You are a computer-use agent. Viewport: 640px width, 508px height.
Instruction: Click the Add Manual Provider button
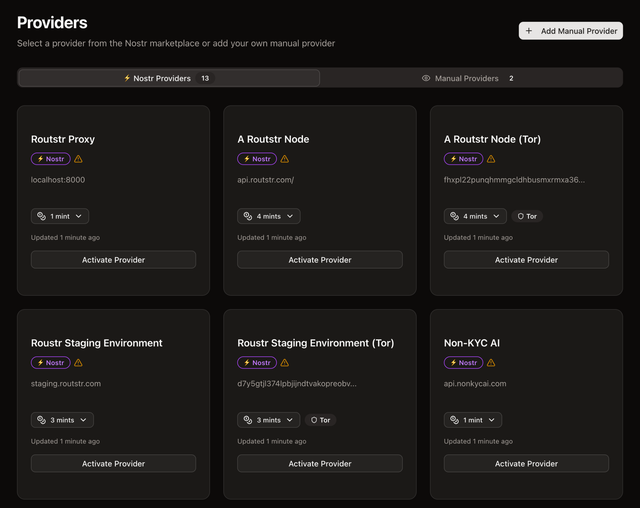point(570,31)
